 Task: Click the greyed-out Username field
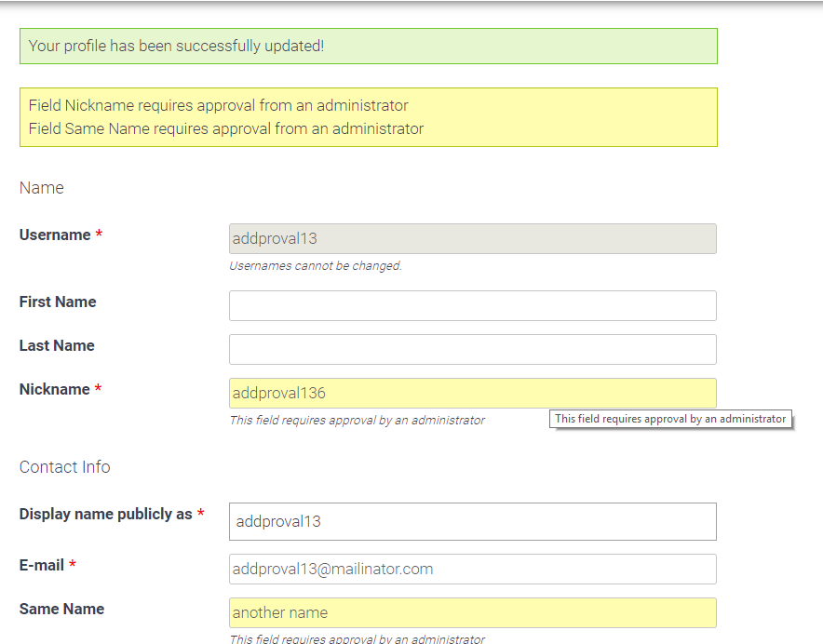coord(472,238)
